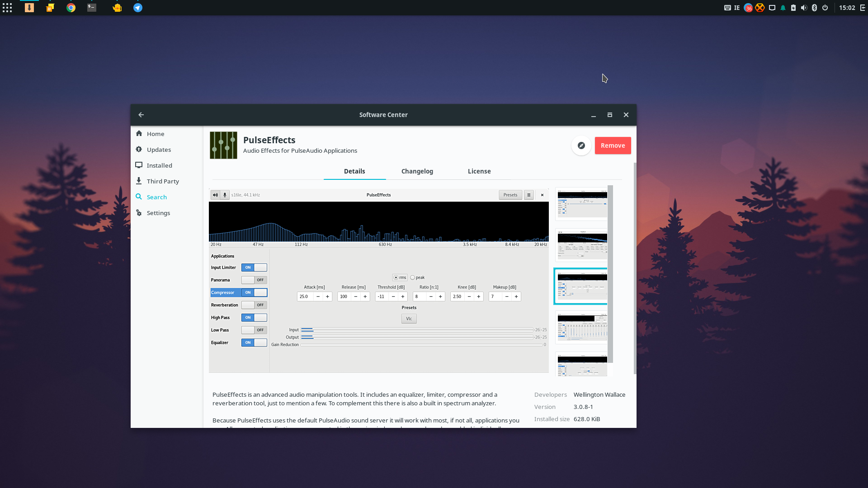Click the Settings cog icon
This screenshot has height=488, width=868.
tap(139, 213)
